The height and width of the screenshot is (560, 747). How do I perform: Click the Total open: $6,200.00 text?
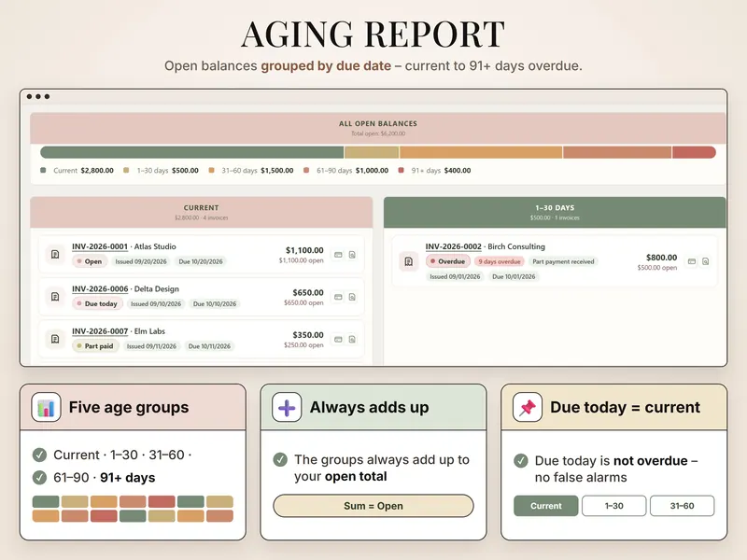378,133
